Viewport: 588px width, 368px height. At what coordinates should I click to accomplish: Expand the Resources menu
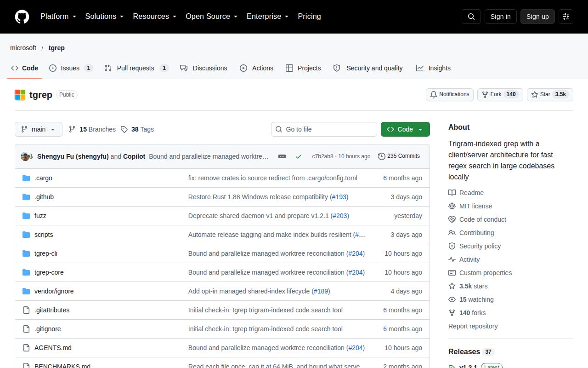155,17
